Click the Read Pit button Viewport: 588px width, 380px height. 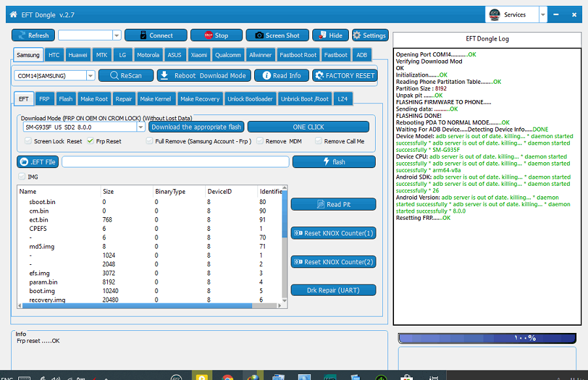333,204
